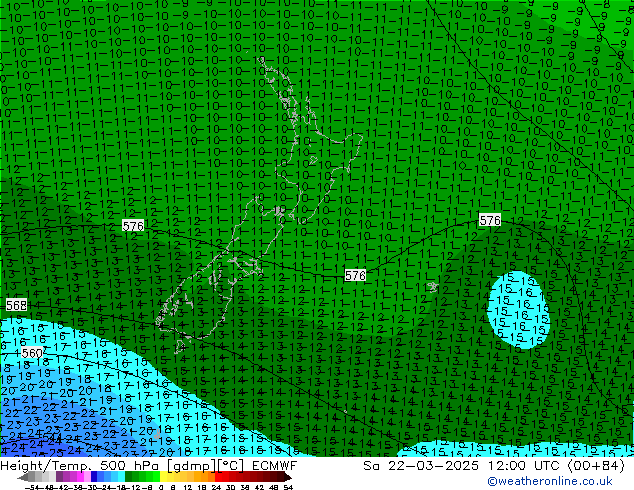This screenshot has width=634, height=490.
Task: Select the 'ECMWF' model label
Action: [x=275, y=466]
